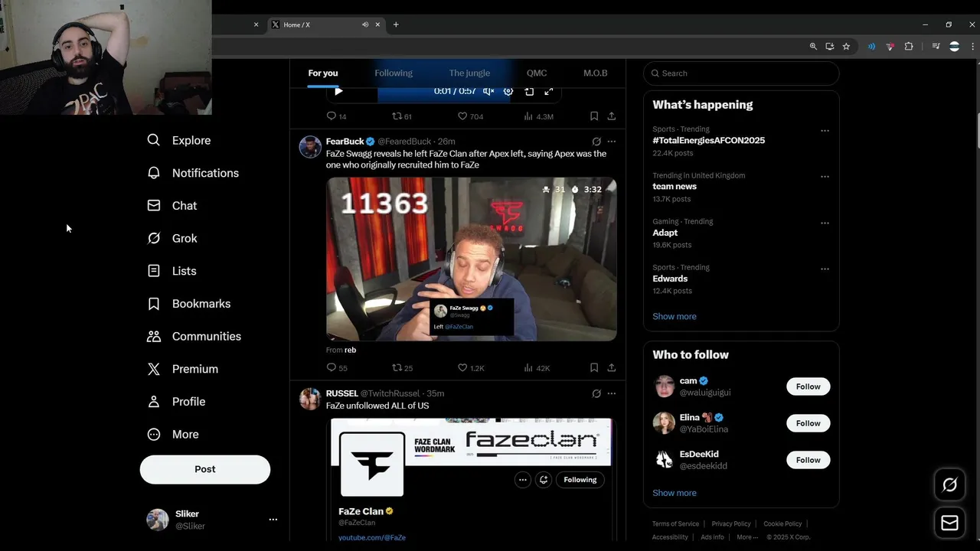Open a new browser tab
Screen dimensions: 980x551
396,24
